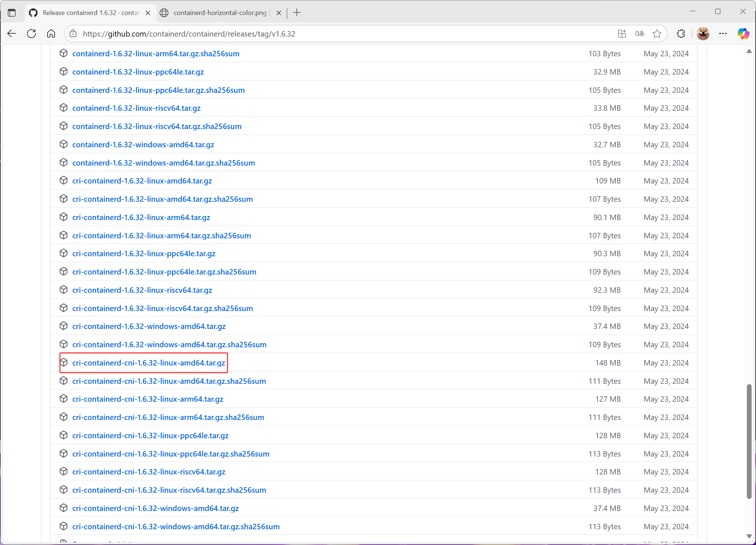This screenshot has width=756, height=545.
Task: Open the Copilot sidebar icon
Action: point(743,34)
